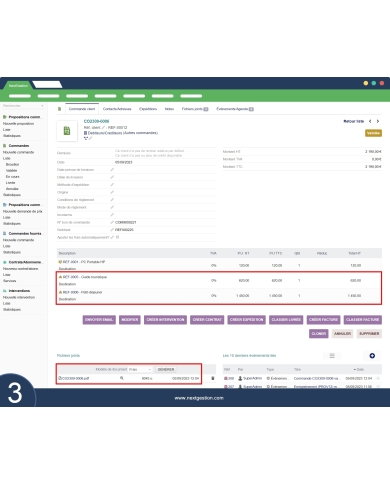The width and height of the screenshot is (390, 484).
Task: Open the Événements/Agenda tab
Action: click(x=235, y=109)
